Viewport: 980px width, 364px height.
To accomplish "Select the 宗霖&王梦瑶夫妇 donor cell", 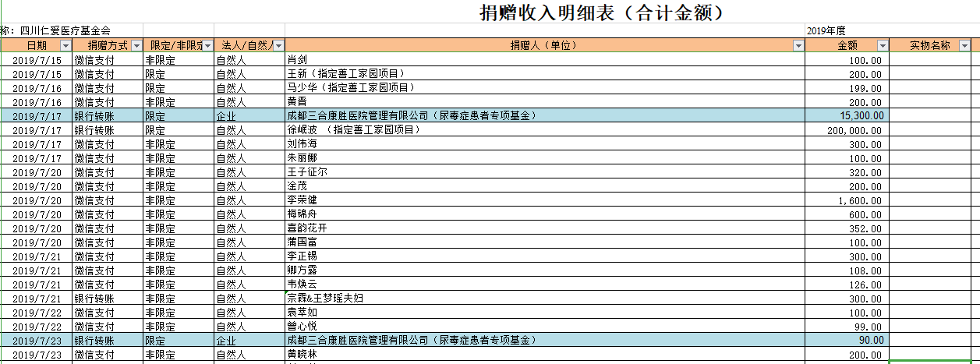I will pyautogui.click(x=325, y=299).
